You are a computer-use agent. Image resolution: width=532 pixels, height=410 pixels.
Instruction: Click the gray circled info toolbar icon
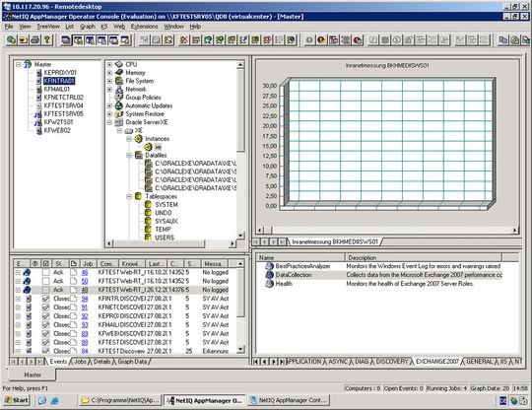(309, 40)
